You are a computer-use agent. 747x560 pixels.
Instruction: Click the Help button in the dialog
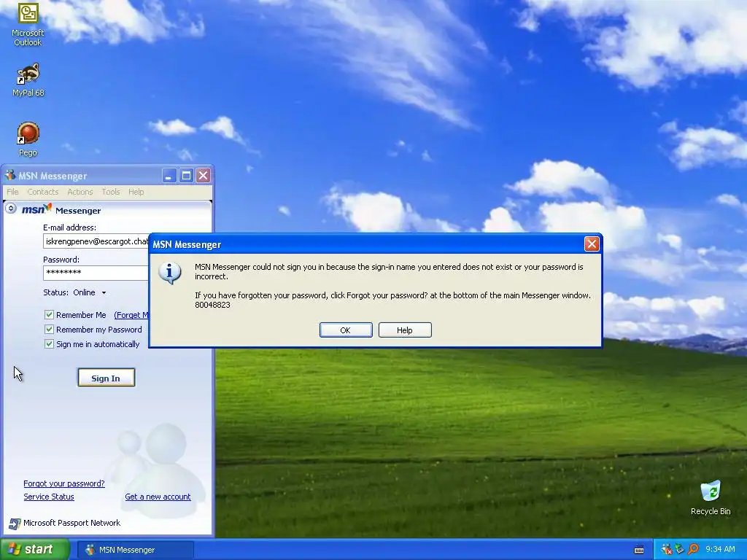pyautogui.click(x=405, y=330)
